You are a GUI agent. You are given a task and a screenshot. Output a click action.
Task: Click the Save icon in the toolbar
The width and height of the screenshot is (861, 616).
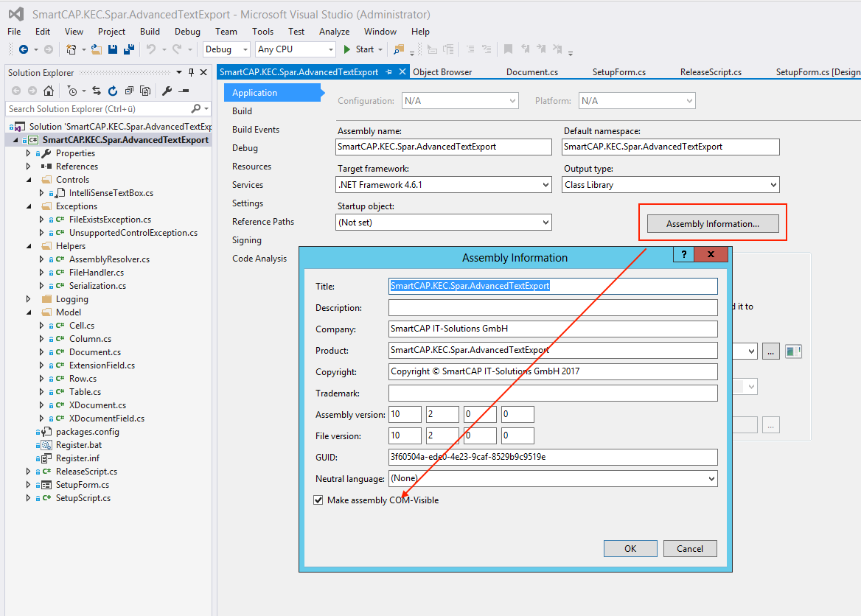[113, 49]
